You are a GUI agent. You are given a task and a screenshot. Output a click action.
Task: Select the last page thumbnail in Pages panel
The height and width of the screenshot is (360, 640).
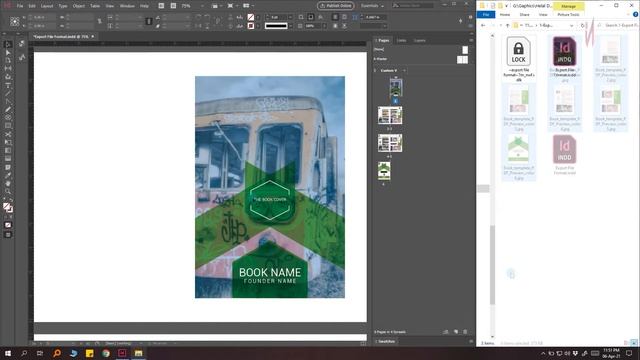[384, 171]
